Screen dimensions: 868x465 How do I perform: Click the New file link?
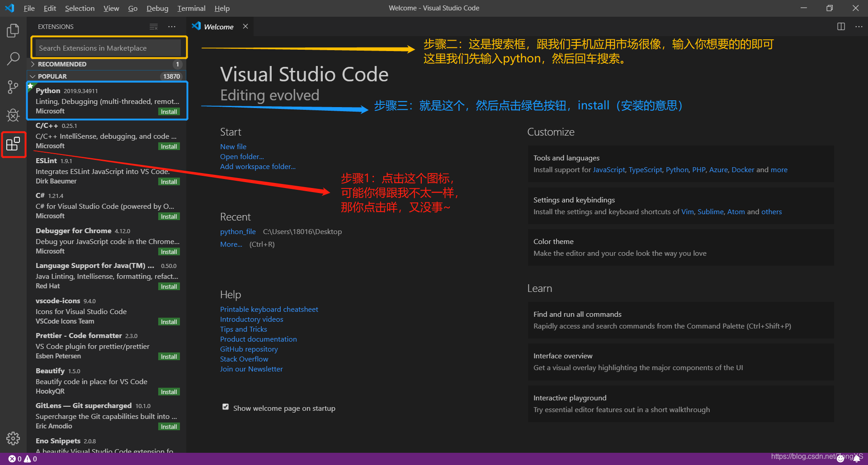(x=233, y=146)
